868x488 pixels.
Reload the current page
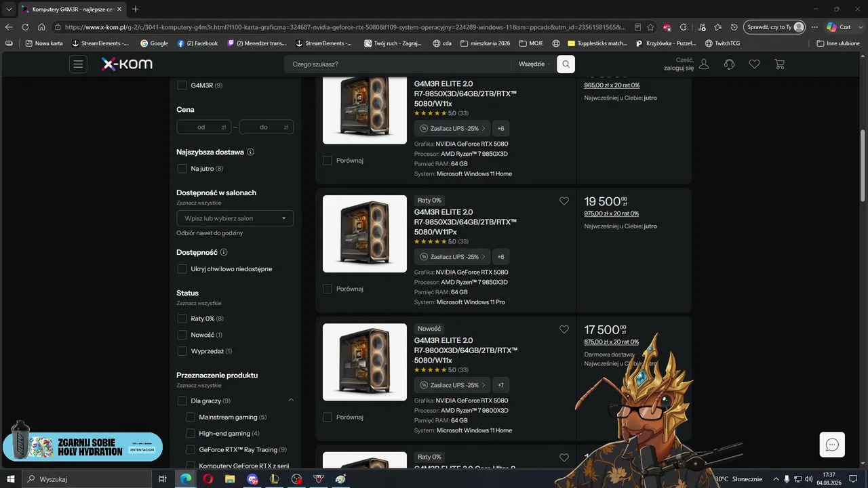click(x=25, y=27)
